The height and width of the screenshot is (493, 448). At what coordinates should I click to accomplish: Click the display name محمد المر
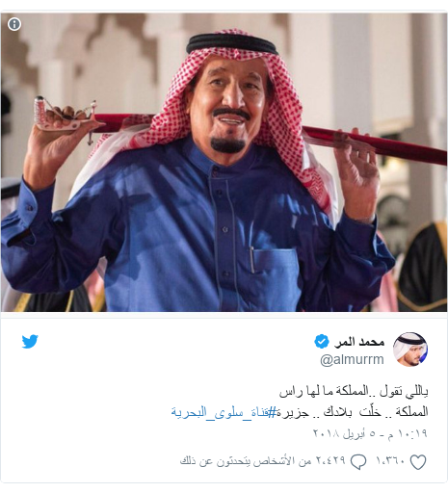coord(359,342)
